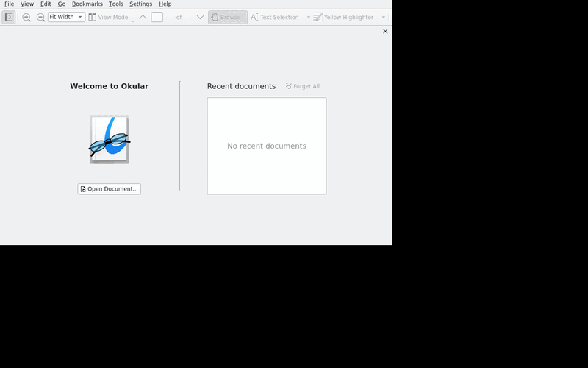Expand the Fit Width dropdown arrow
This screenshot has height=368, width=588.
coord(80,17)
